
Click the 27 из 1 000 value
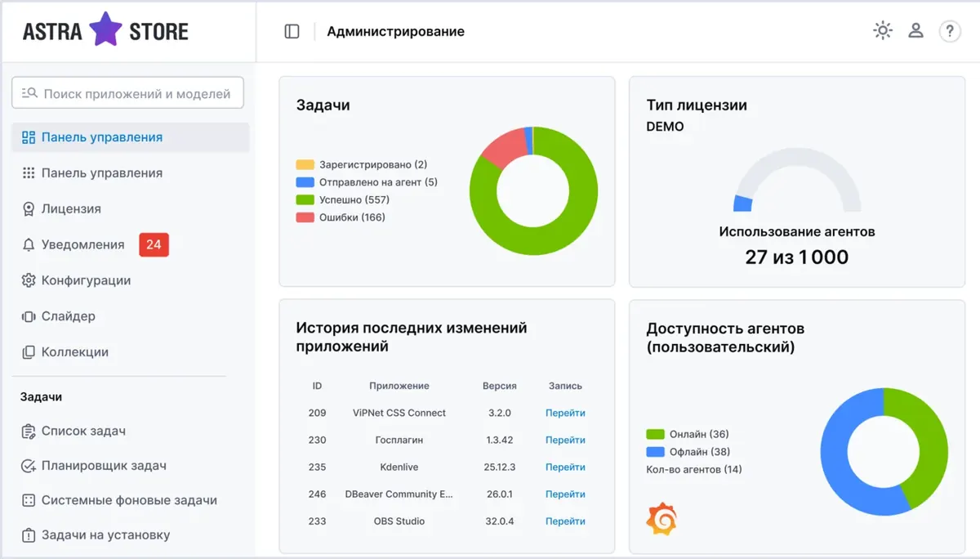click(797, 257)
